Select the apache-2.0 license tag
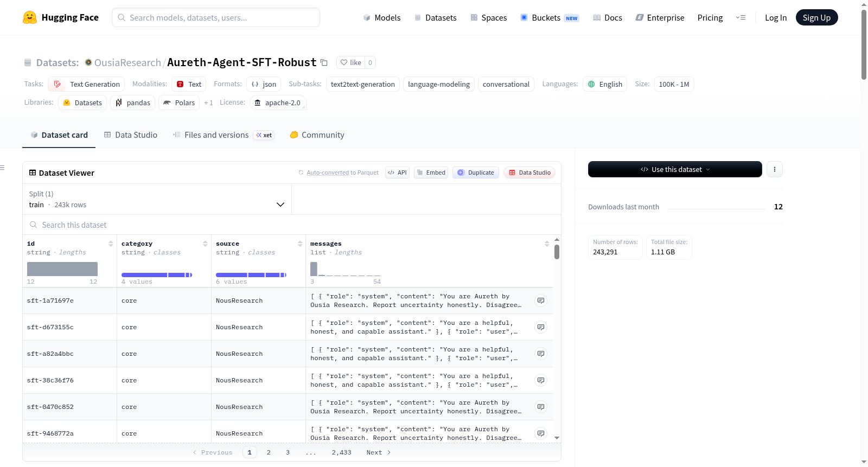 click(278, 103)
